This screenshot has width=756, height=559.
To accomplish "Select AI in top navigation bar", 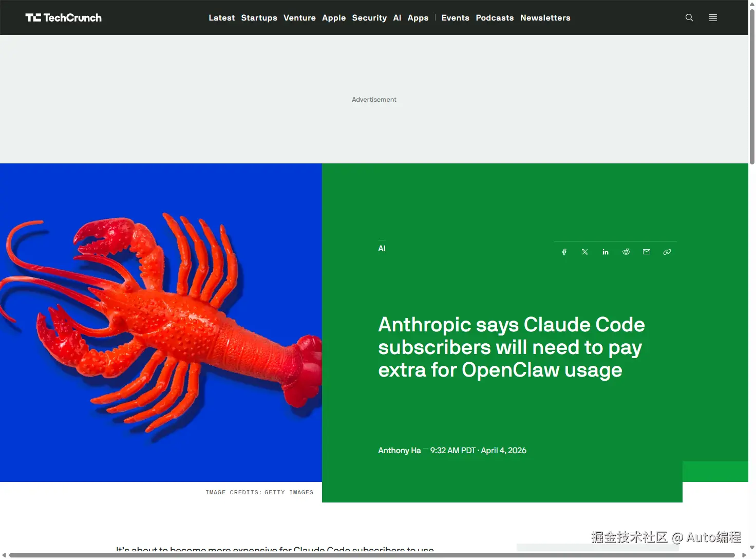I will (397, 17).
